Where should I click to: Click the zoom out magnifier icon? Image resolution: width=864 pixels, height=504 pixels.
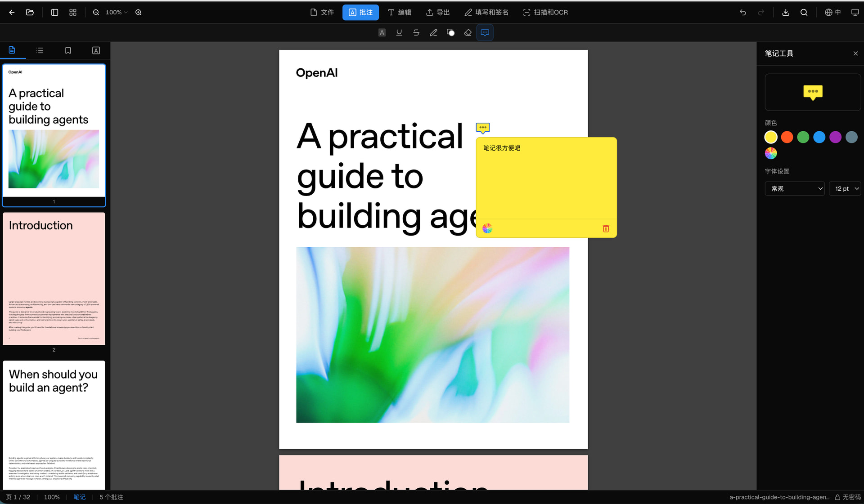coord(96,13)
